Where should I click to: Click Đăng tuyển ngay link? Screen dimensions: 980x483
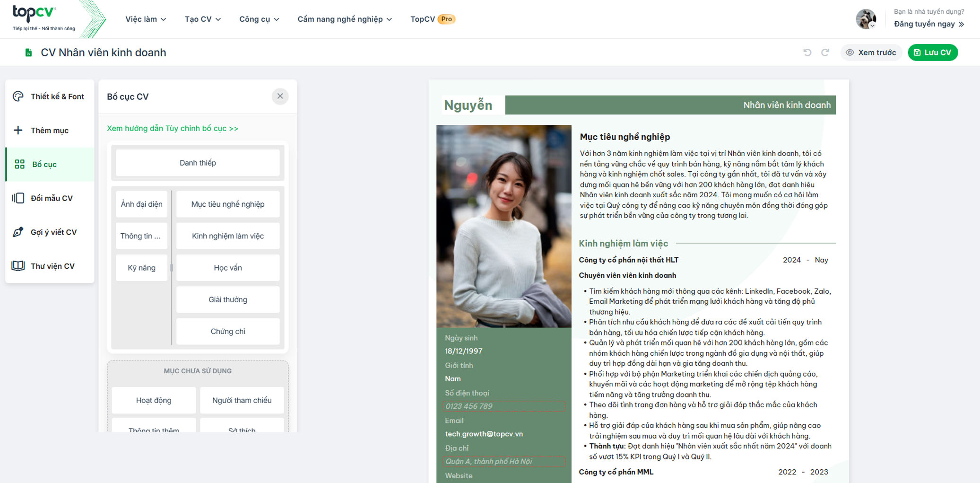coord(929,24)
